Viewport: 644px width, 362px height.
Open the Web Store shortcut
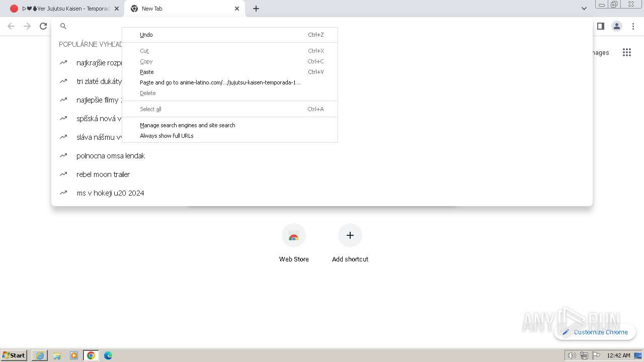point(294,243)
